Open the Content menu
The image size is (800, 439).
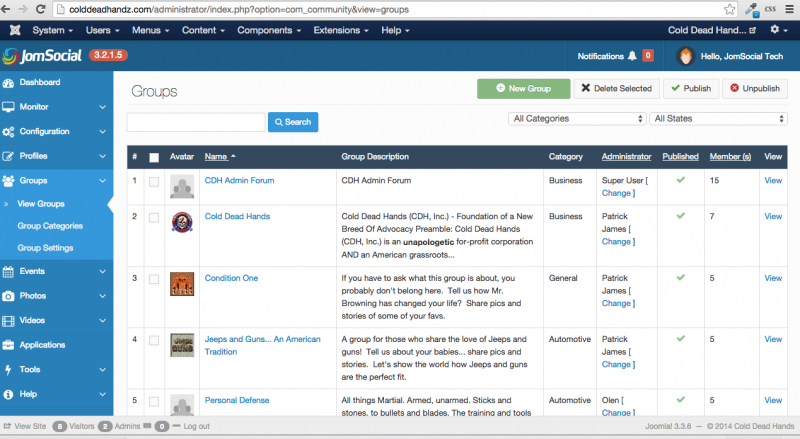click(203, 30)
